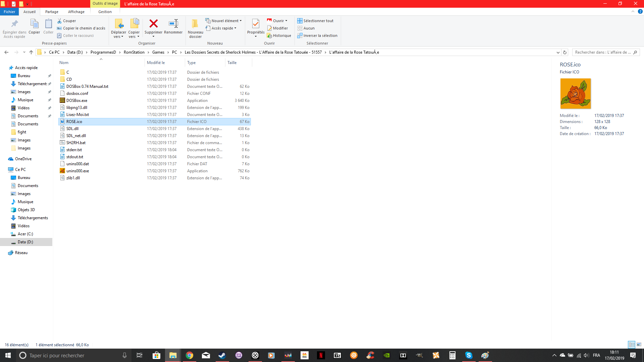The width and height of the screenshot is (644, 362).
Task: Switch to the Gestion tab
Action: (105, 12)
